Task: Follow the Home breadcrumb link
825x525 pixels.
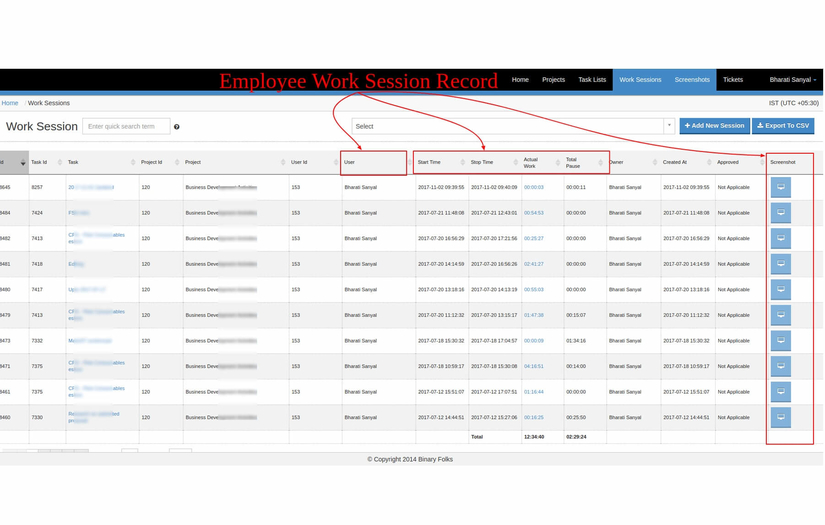Action: [10, 103]
